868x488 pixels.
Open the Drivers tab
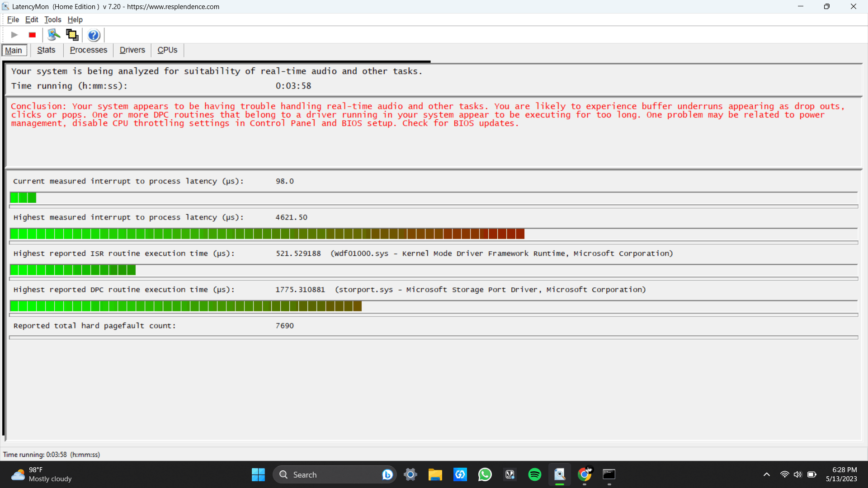click(132, 50)
